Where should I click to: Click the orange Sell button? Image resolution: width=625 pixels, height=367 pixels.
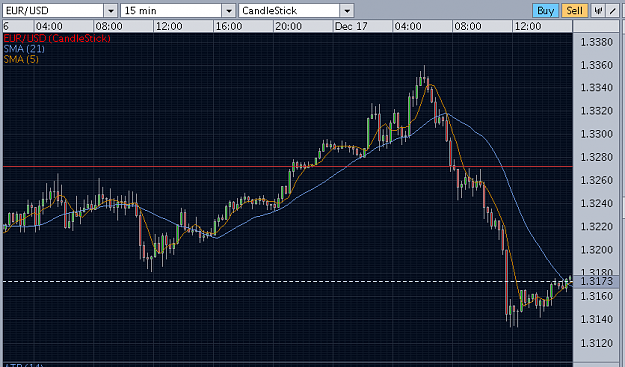point(574,10)
